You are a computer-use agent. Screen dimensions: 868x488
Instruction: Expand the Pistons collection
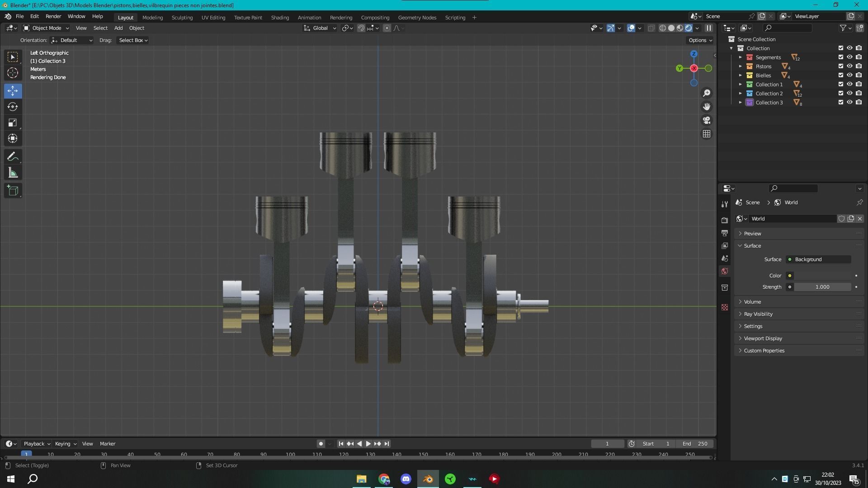click(741, 66)
